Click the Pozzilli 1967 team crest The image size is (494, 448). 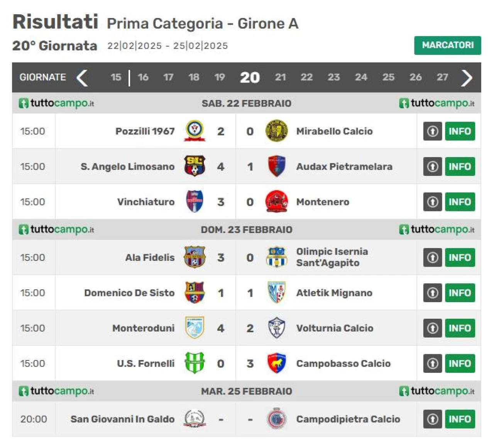195,131
